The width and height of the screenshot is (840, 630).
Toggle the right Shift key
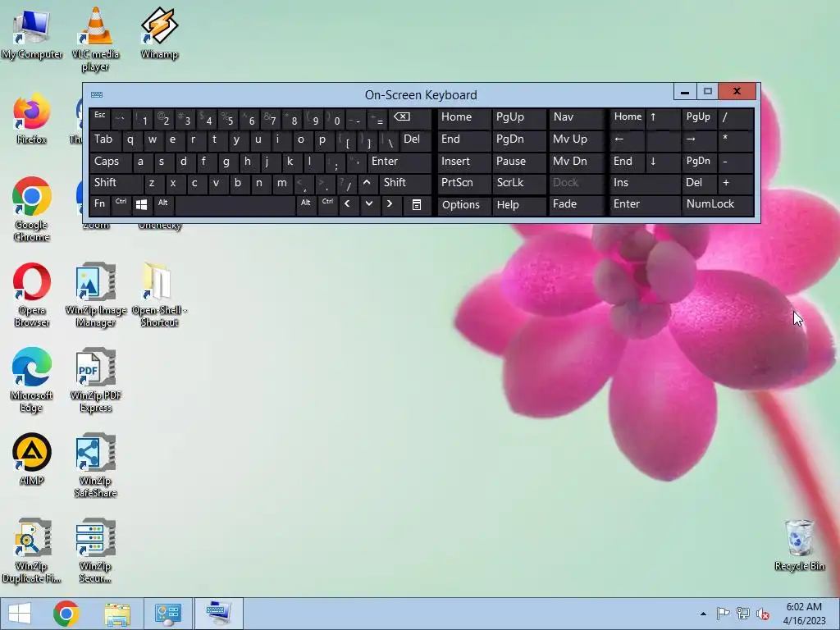tap(404, 183)
